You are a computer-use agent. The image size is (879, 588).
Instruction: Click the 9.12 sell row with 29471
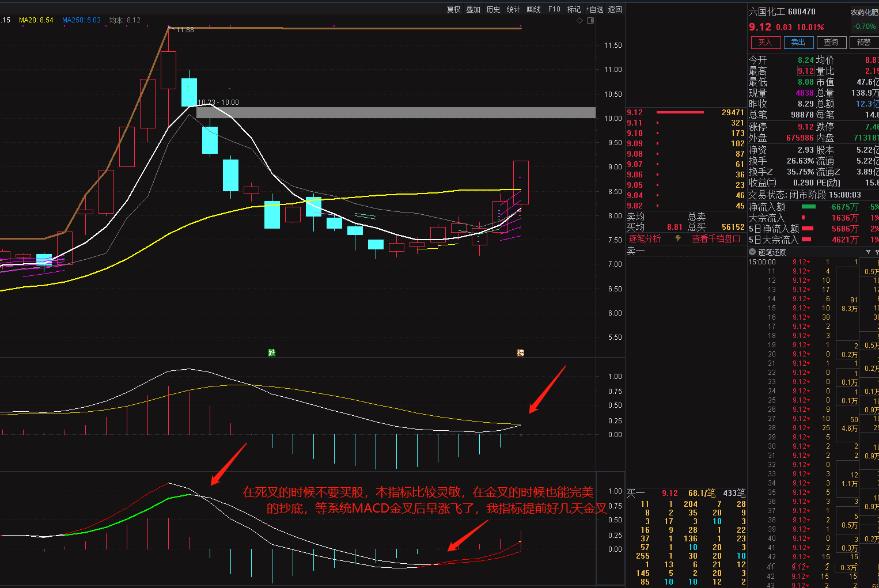point(685,112)
